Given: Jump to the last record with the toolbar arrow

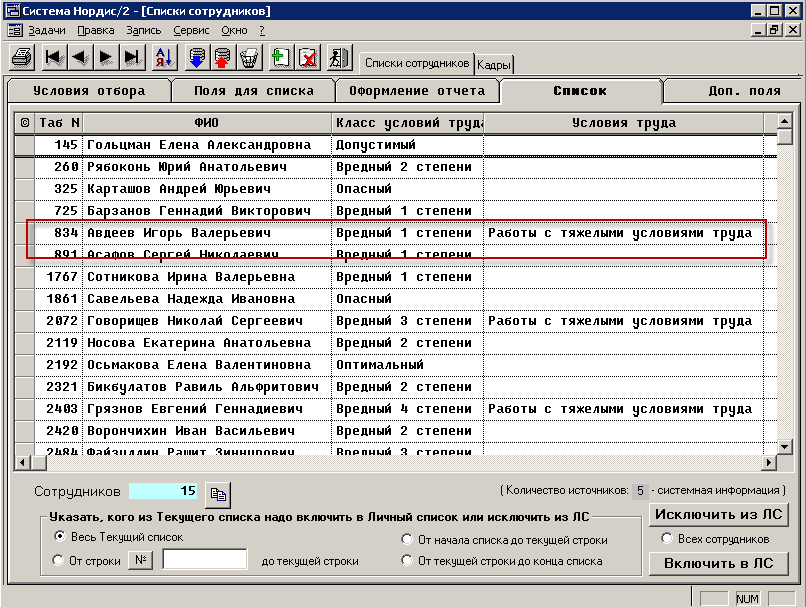Looking at the screenshot, I should coord(132,57).
